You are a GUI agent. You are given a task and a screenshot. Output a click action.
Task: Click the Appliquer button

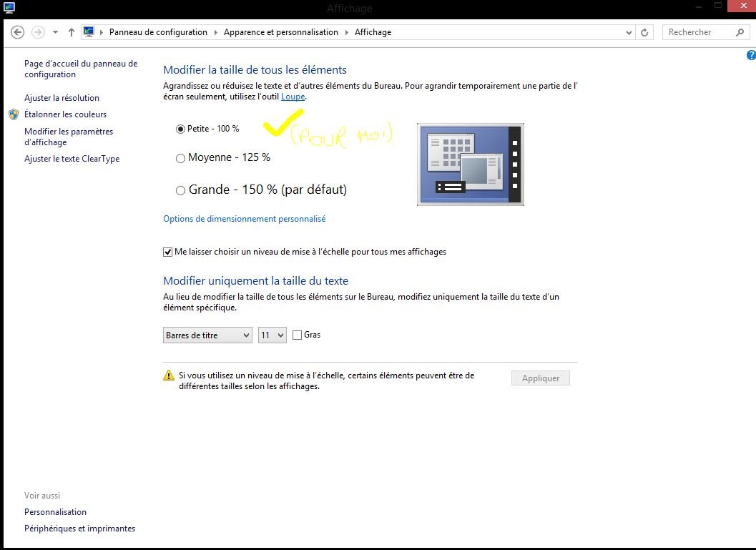click(x=541, y=378)
